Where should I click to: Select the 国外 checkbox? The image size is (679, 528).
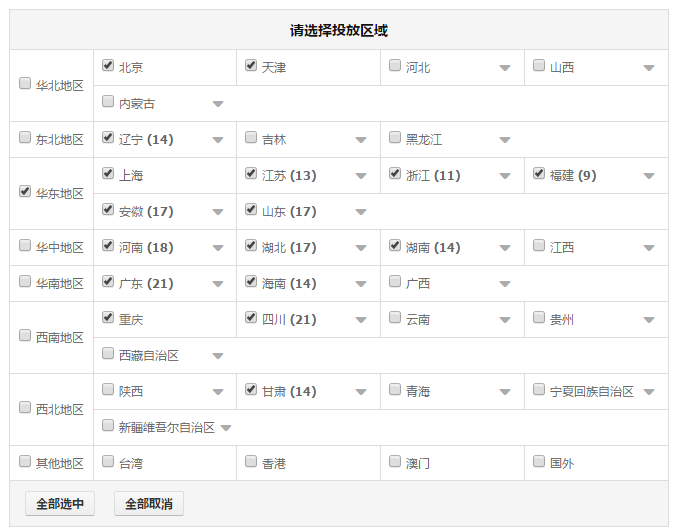pos(539,461)
